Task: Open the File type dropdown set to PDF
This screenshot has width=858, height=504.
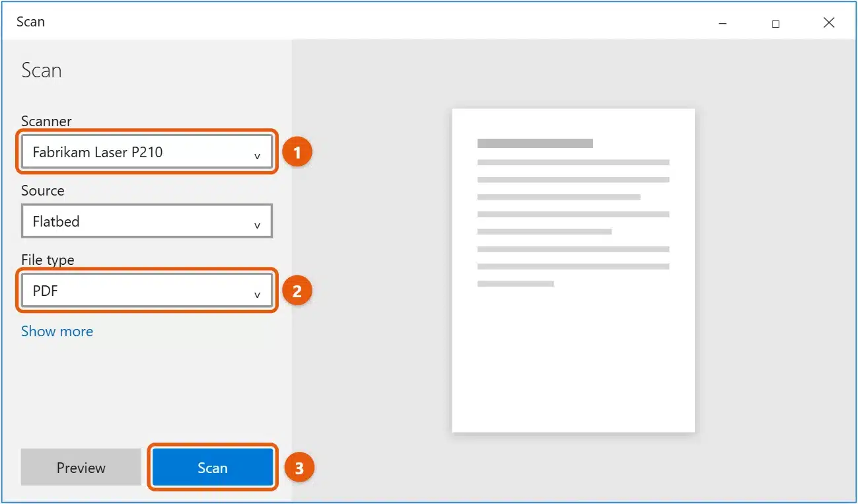Action: point(147,291)
